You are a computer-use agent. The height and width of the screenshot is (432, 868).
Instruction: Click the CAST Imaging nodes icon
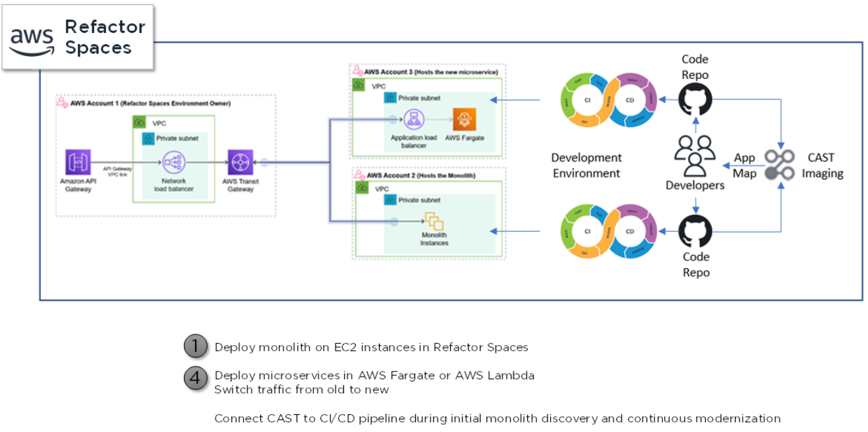(780, 165)
